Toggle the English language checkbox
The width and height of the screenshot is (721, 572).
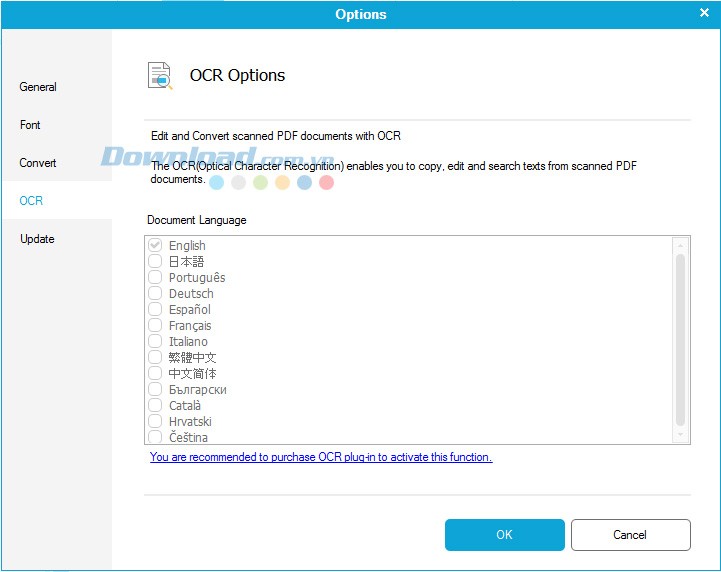(155, 246)
